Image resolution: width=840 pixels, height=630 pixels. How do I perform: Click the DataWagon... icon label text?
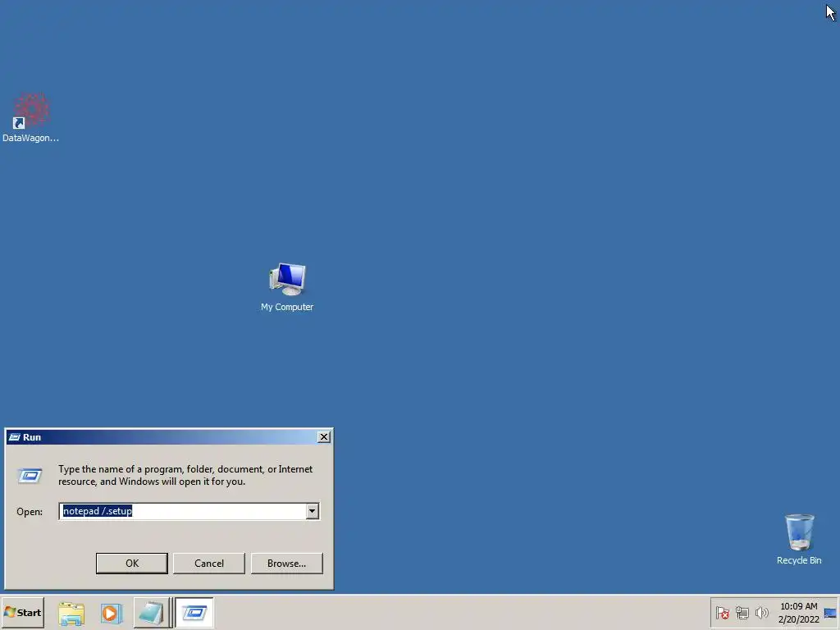coord(31,138)
